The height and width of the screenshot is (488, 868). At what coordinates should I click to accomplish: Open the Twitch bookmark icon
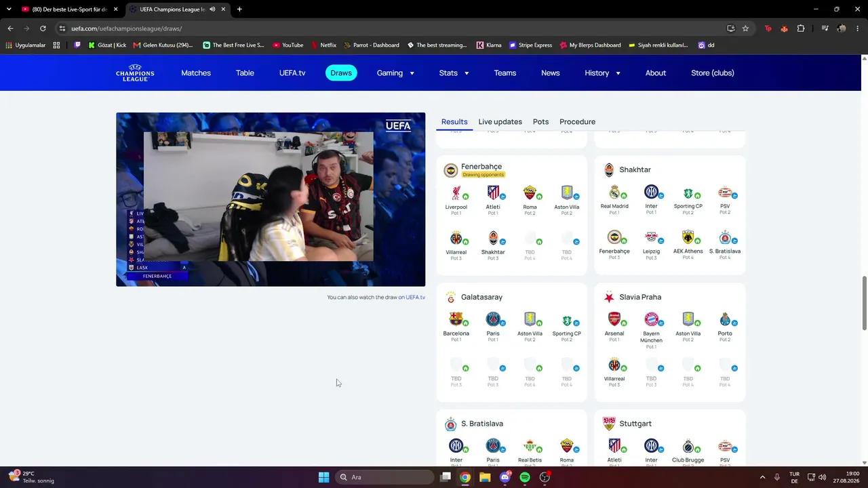click(77, 45)
